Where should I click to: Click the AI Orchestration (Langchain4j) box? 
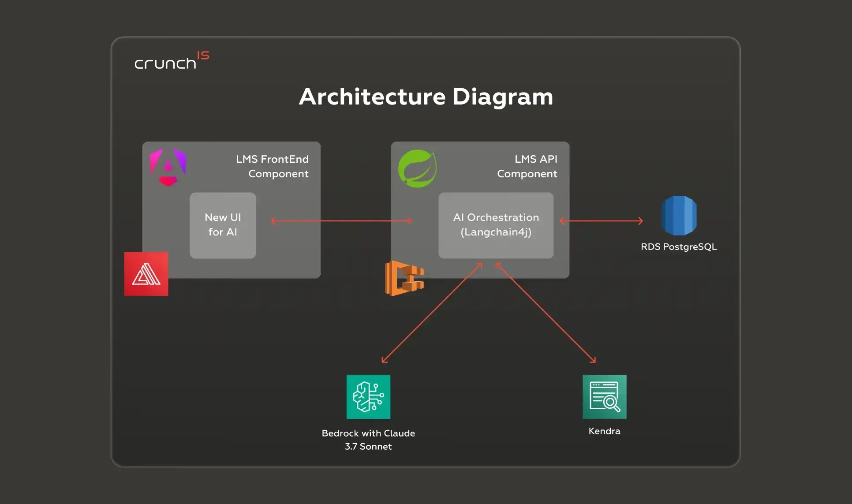tap(496, 225)
